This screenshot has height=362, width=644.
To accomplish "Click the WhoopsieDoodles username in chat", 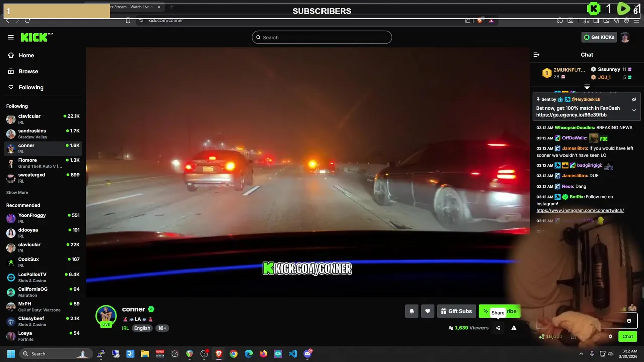I will pyautogui.click(x=575, y=128).
